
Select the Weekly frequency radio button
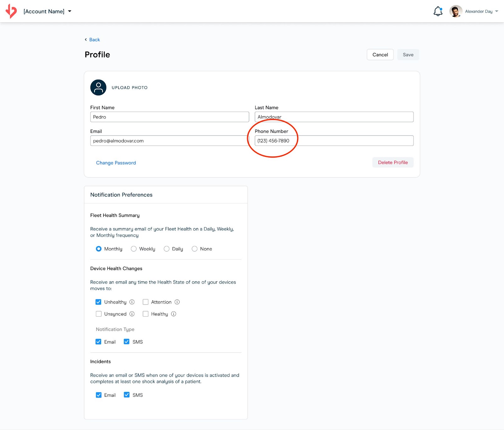134,249
